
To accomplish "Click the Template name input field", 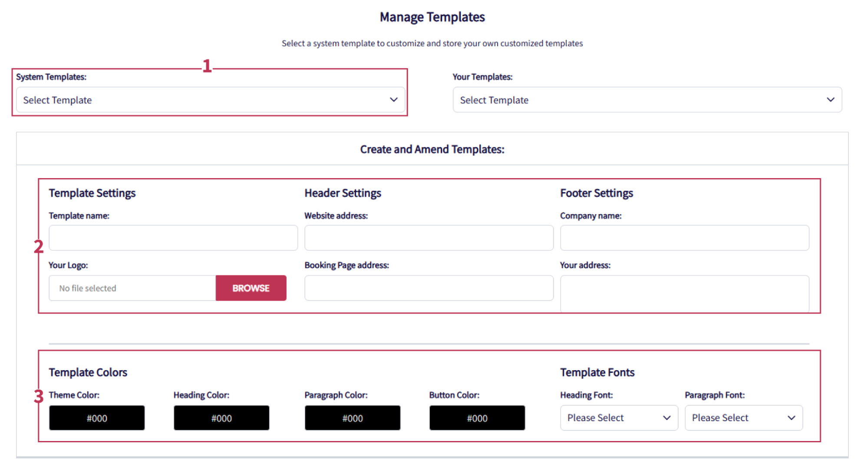I will (x=173, y=238).
